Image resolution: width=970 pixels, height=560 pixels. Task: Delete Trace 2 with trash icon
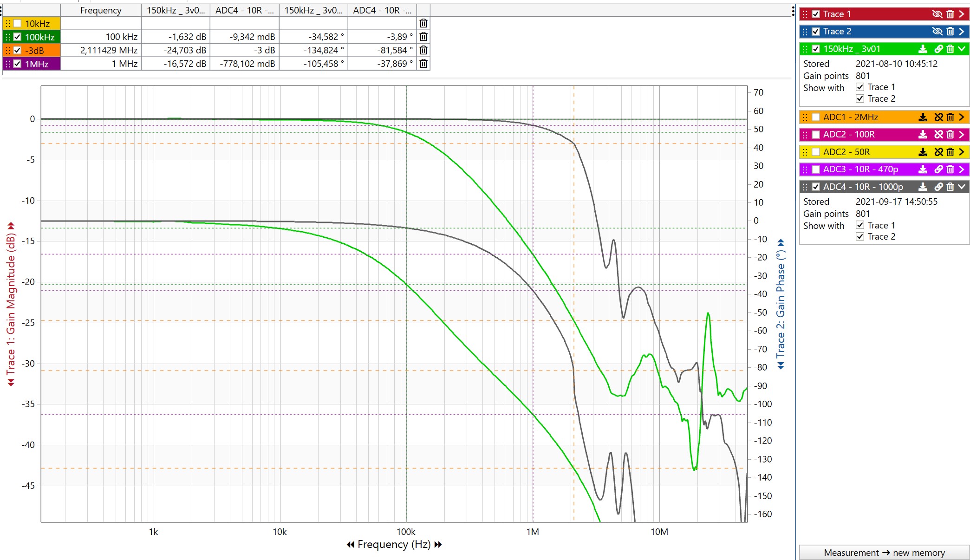[x=950, y=32]
